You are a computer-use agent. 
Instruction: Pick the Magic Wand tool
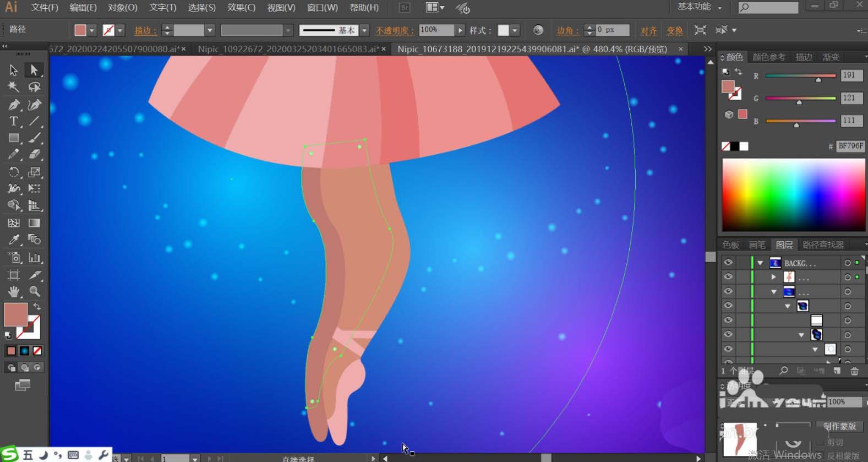point(13,87)
